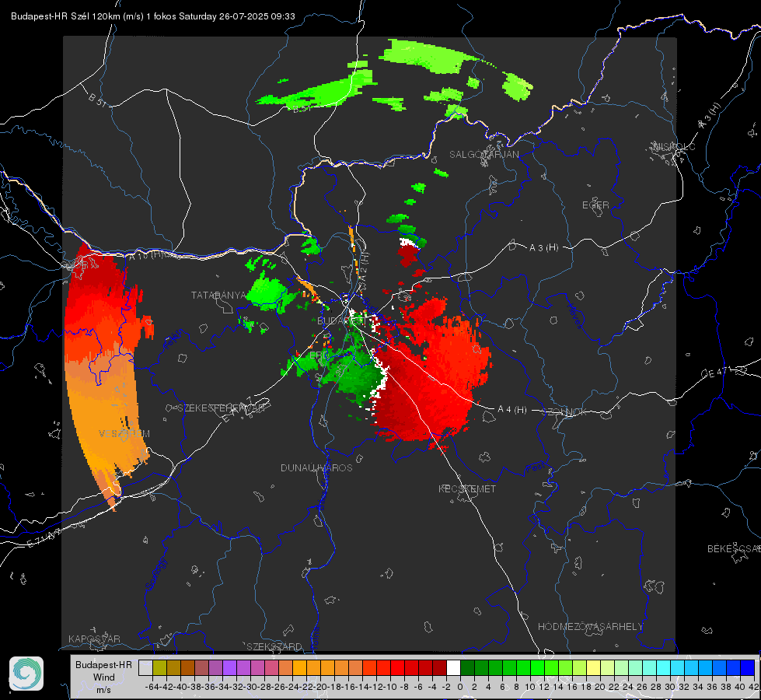Screen dimensions: 761x700
Task: Click the 'Budapest-HR' legend label
Action: [104, 664]
